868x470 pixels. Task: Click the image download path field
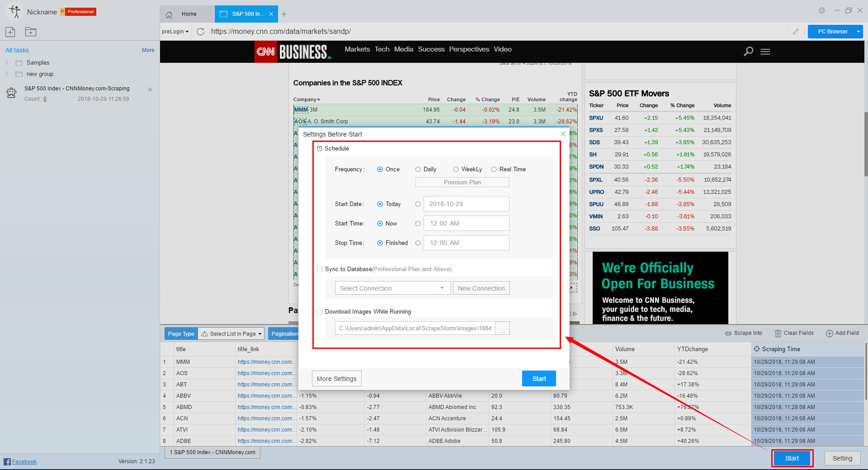pos(415,329)
